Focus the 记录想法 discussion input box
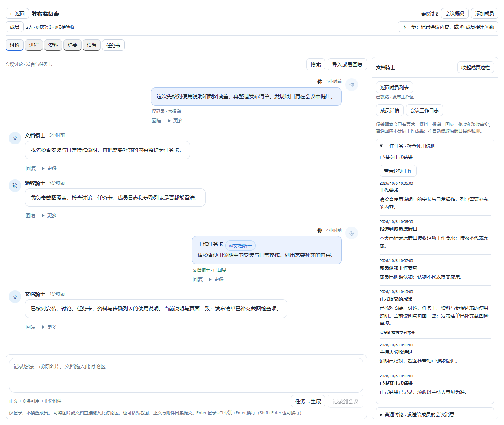 tap(186, 375)
